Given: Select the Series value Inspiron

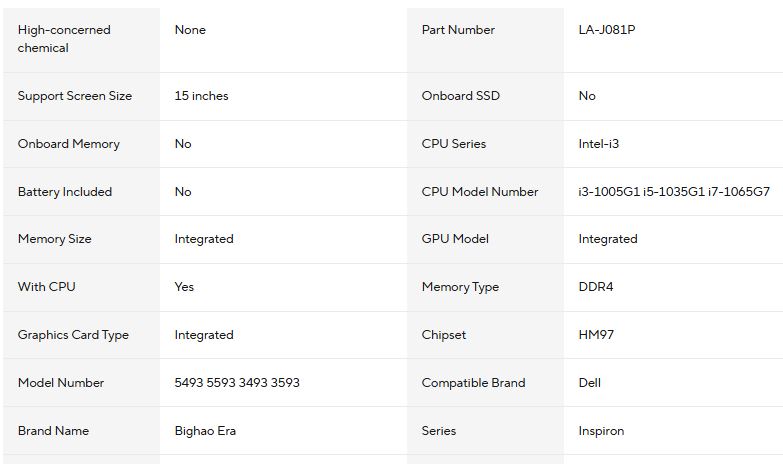Looking at the screenshot, I should (x=601, y=431).
